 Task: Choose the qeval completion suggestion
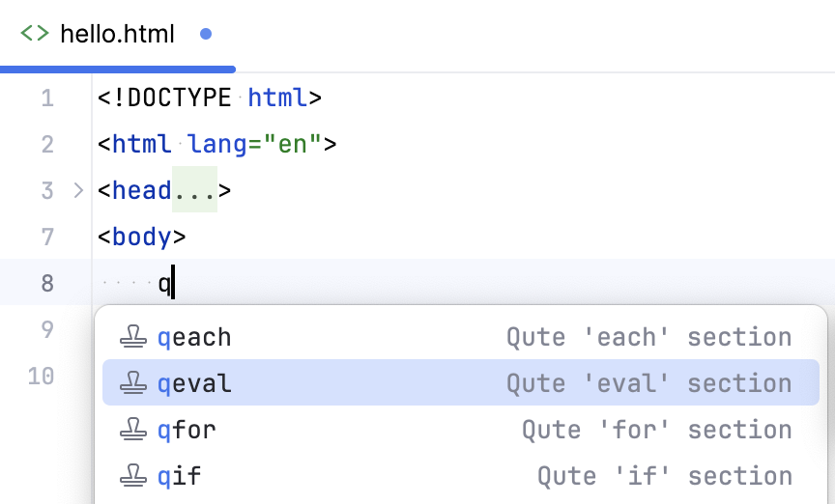194,383
